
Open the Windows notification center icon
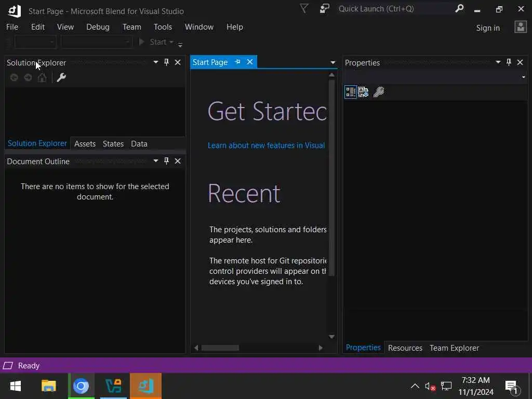coord(512,387)
